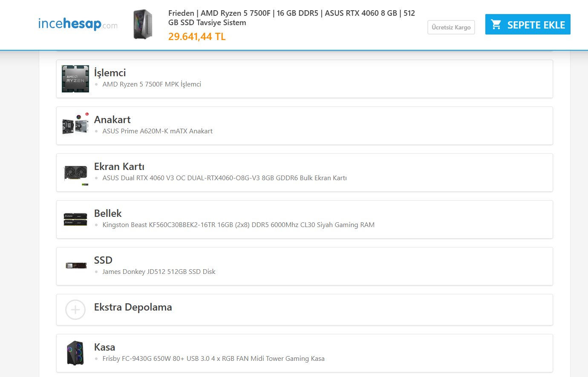This screenshot has width=588, height=377.
Task: Select the Ekstra Depolama heading
Action: (x=133, y=307)
